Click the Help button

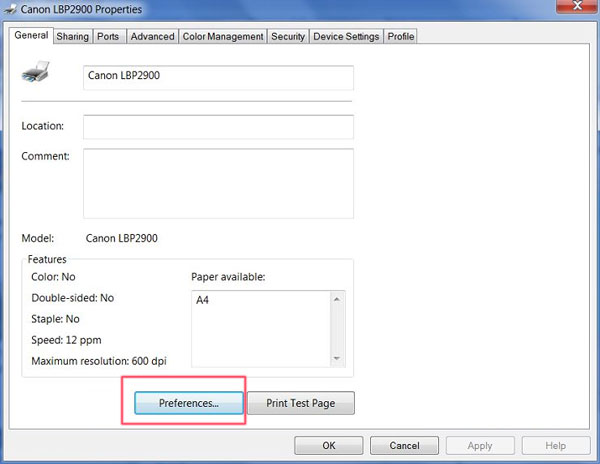(556, 446)
